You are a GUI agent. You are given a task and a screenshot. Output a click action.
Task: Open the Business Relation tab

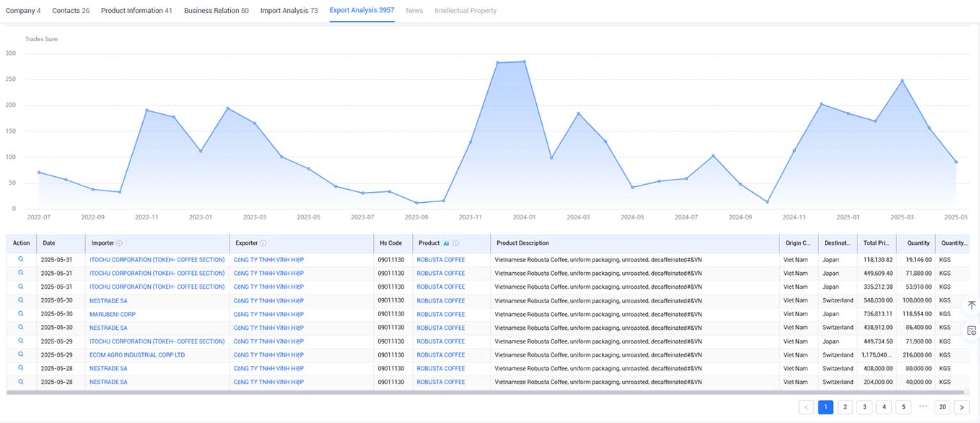pyautogui.click(x=216, y=11)
